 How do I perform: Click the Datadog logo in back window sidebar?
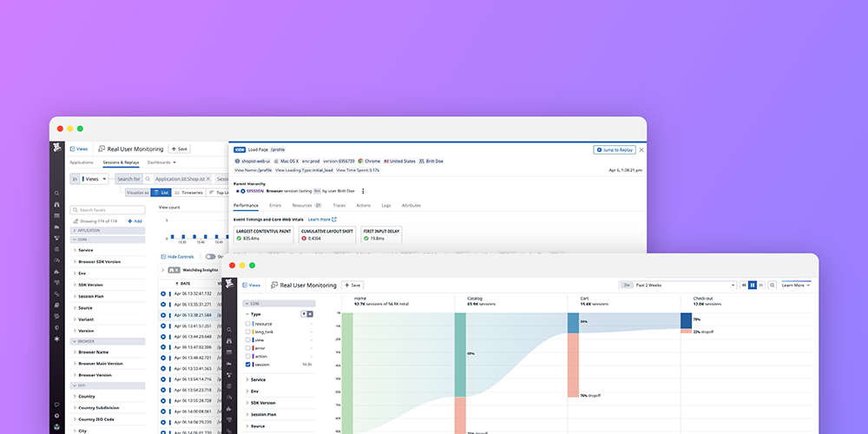click(57, 148)
